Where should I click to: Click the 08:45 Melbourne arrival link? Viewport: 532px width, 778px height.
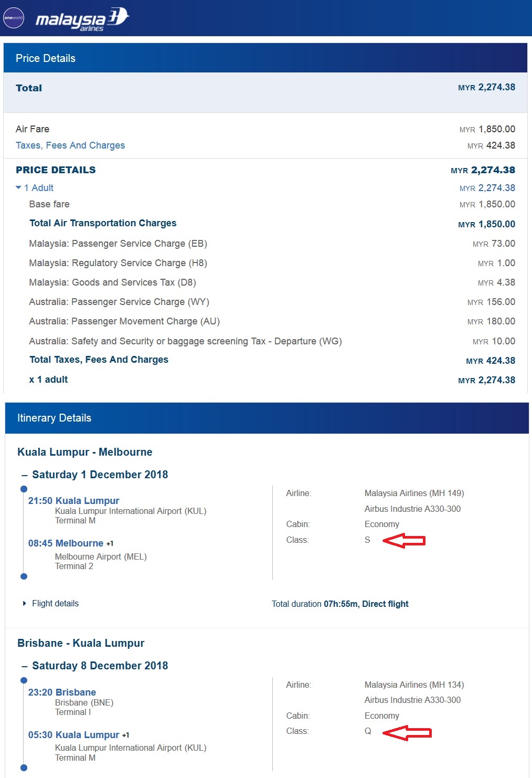coord(66,543)
